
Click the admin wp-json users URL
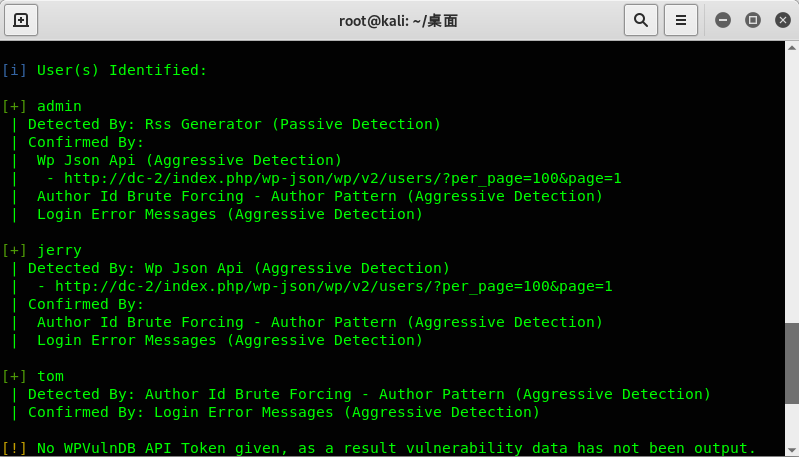tap(342, 178)
